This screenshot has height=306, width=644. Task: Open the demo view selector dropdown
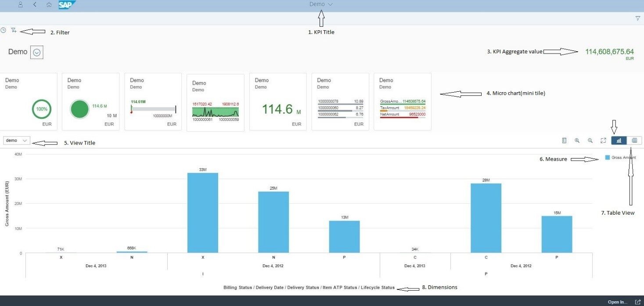point(17,140)
